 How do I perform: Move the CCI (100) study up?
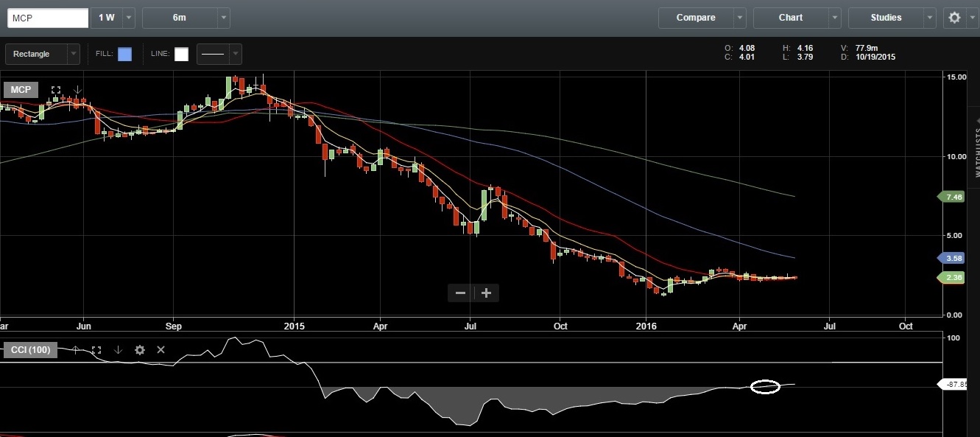[x=76, y=349]
